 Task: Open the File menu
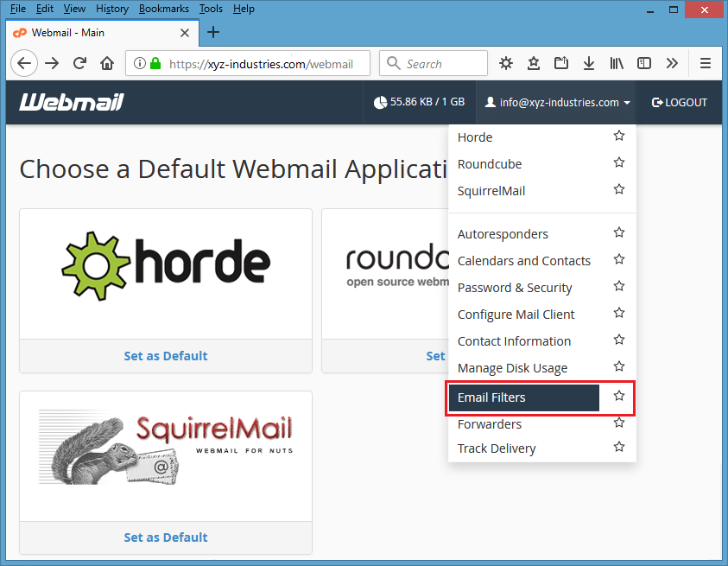pos(17,9)
